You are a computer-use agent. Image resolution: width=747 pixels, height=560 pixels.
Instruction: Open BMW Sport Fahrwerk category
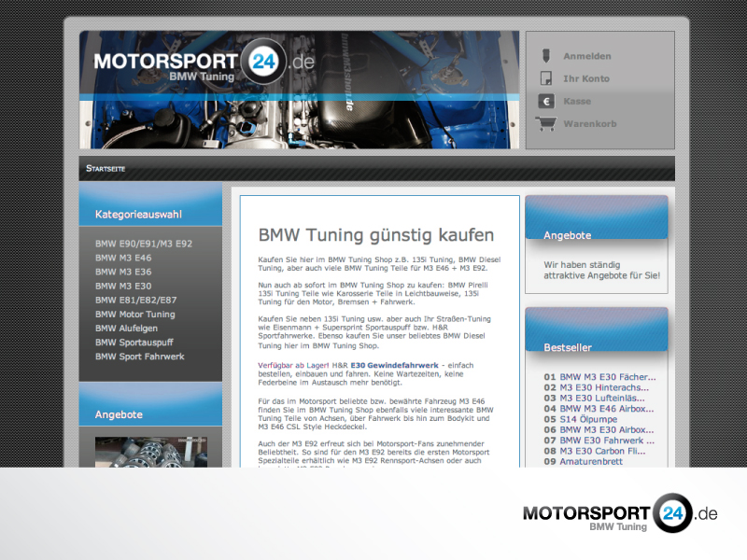pos(139,357)
